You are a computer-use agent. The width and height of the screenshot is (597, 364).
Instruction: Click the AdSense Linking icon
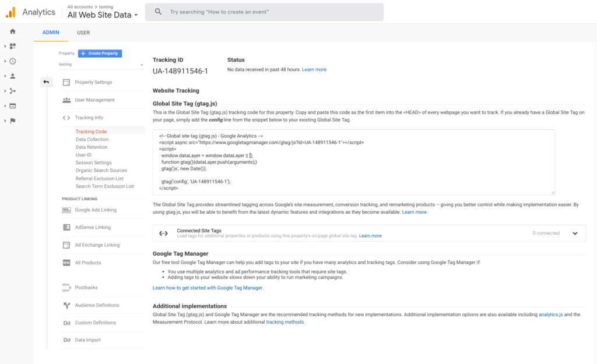[66, 228]
